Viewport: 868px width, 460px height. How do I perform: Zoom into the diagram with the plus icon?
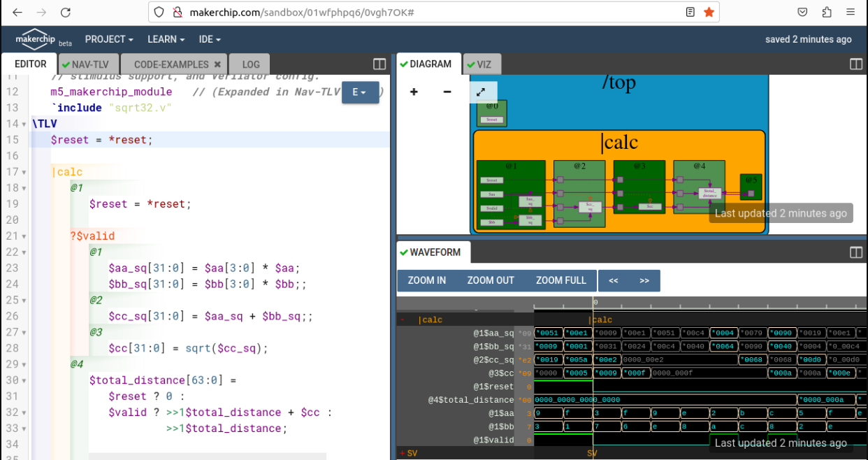coord(414,92)
